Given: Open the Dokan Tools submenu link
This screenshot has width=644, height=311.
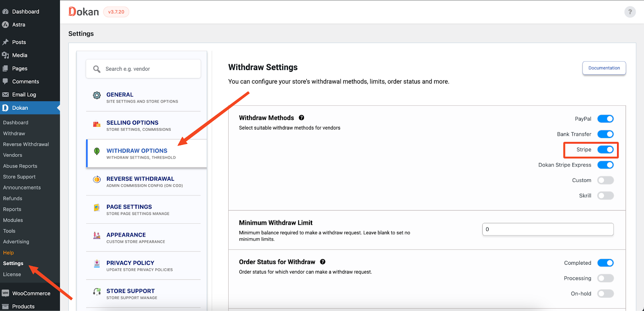Looking at the screenshot, I should coord(9,231).
